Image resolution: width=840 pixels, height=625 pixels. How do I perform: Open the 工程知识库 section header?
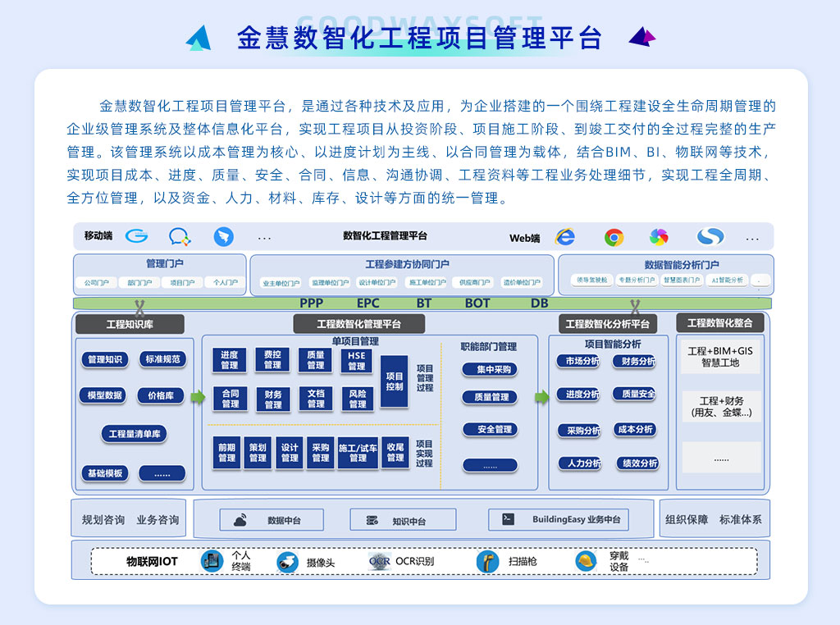pyautogui.click(x=130, y=324)
